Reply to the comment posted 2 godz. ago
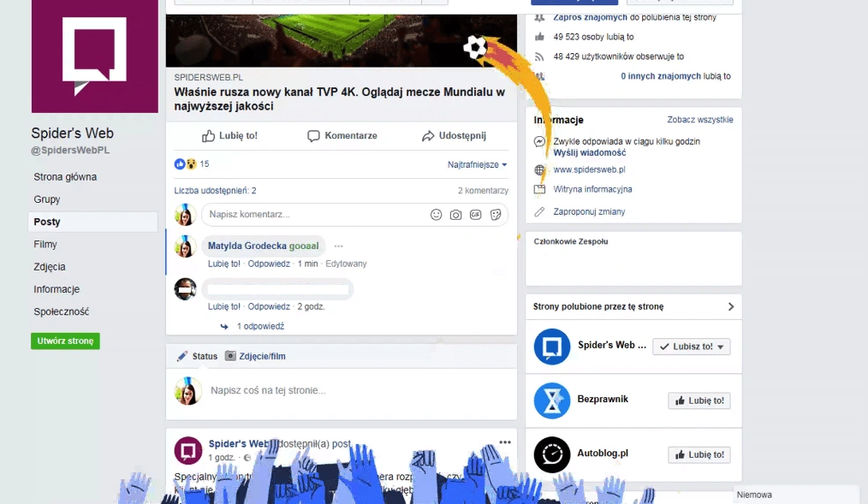 coord(269,306)
